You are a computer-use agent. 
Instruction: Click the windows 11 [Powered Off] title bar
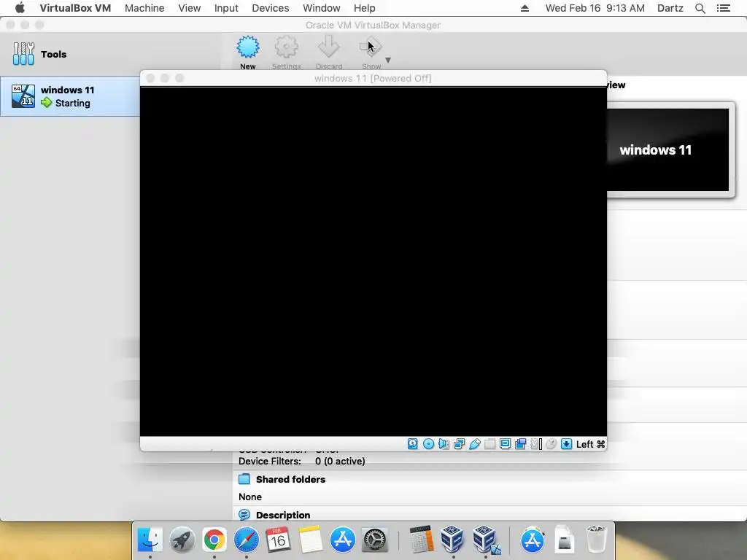[373, 78]
